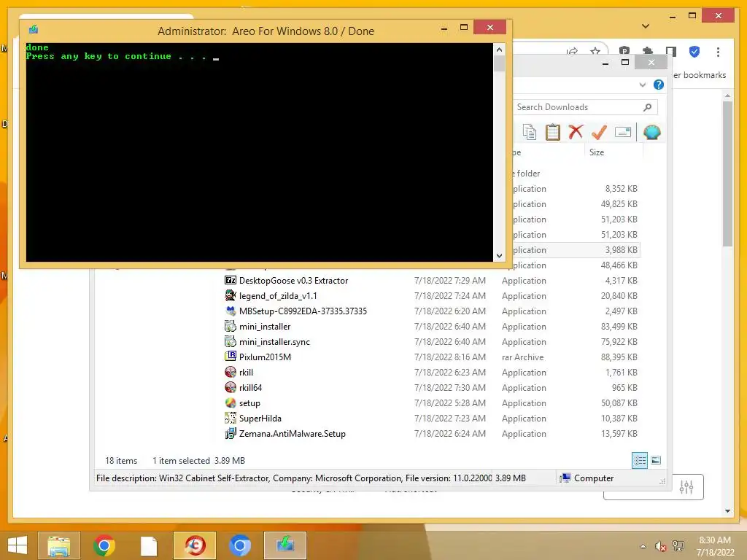The image size is (747, 560).
Task: Click the 7/18/2022 8:16 AM date cell
Action: pyautogui.click(x=449, y=357)
